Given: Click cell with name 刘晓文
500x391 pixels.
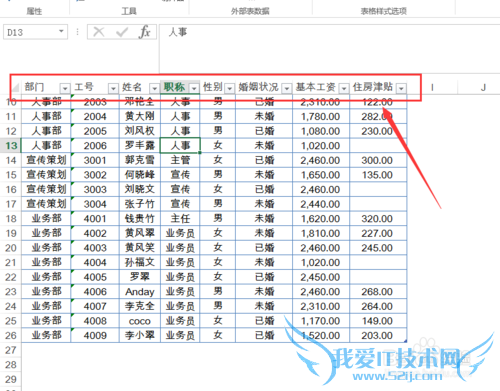Looking at the screenshot, I should [140, 189].
